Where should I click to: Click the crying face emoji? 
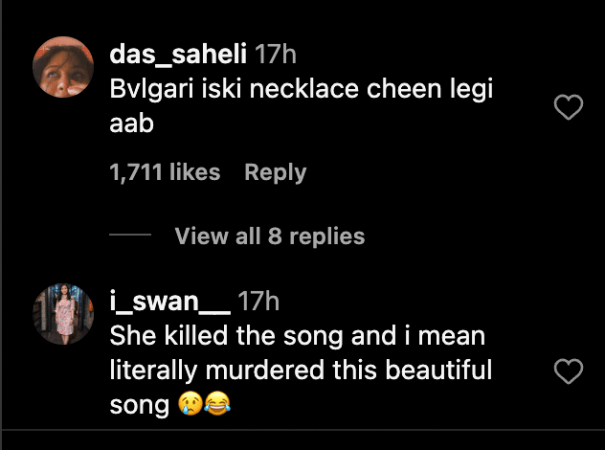[x=189, y=405]
